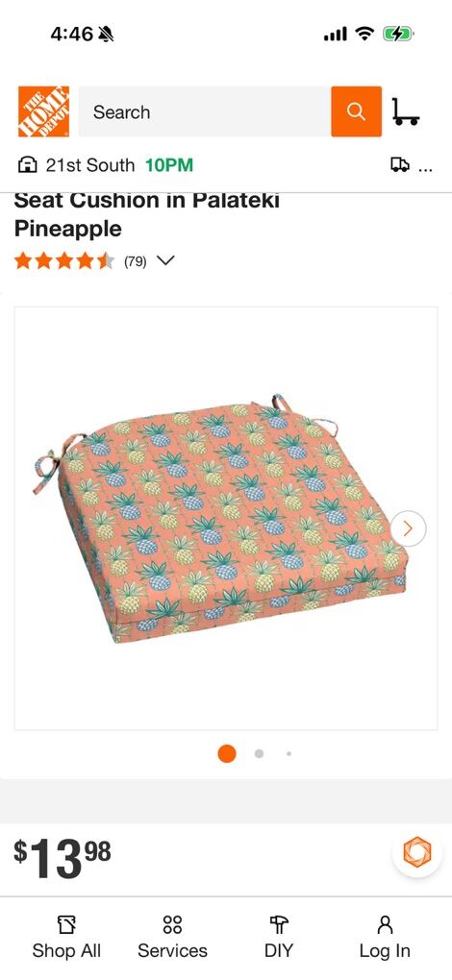The height and width of the screenshot is (980, 452).
Task: Click the orange search magnifier button
Action: (357, 111)
